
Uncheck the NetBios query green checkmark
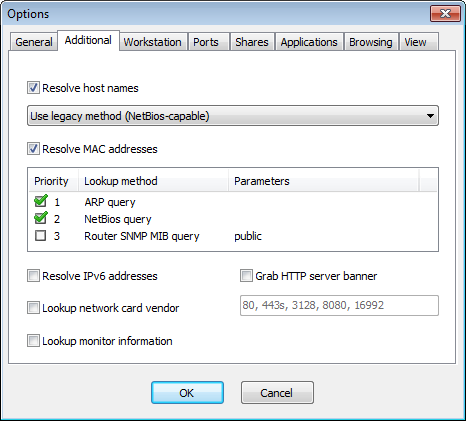pos(41,219)
